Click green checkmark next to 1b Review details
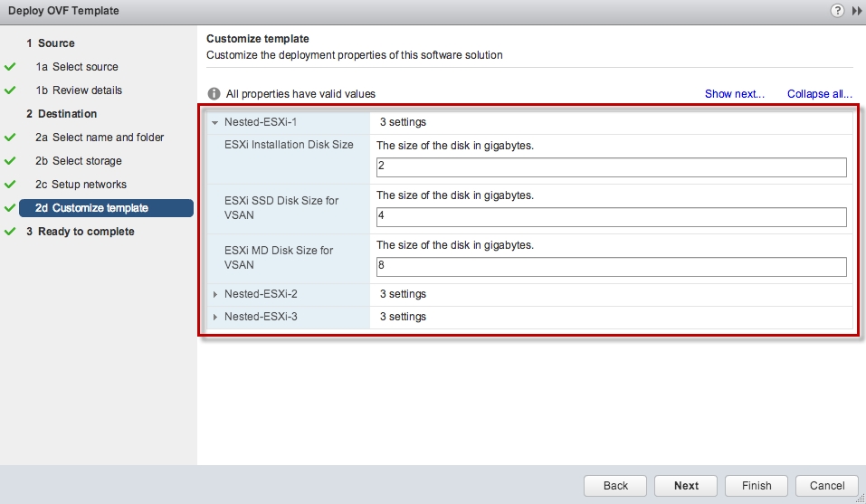 click(x=10, y=90)
